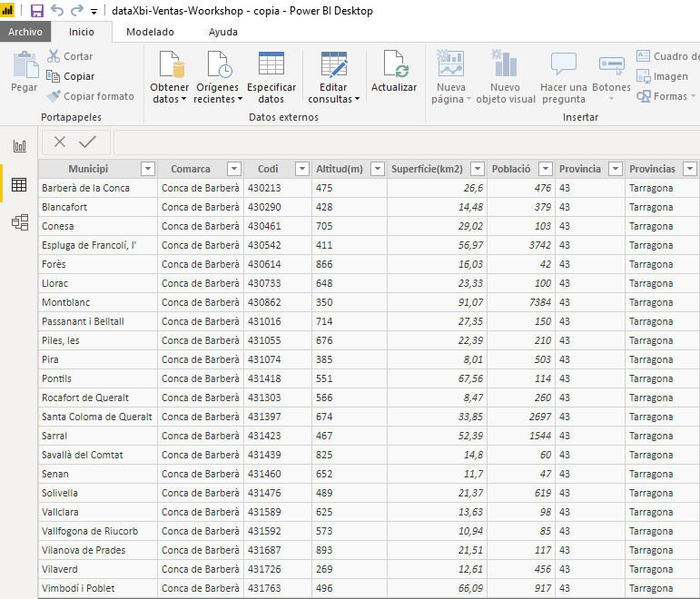Open the Altitud(m) column filter dropdown
The image size is (700, 599).
377,169
